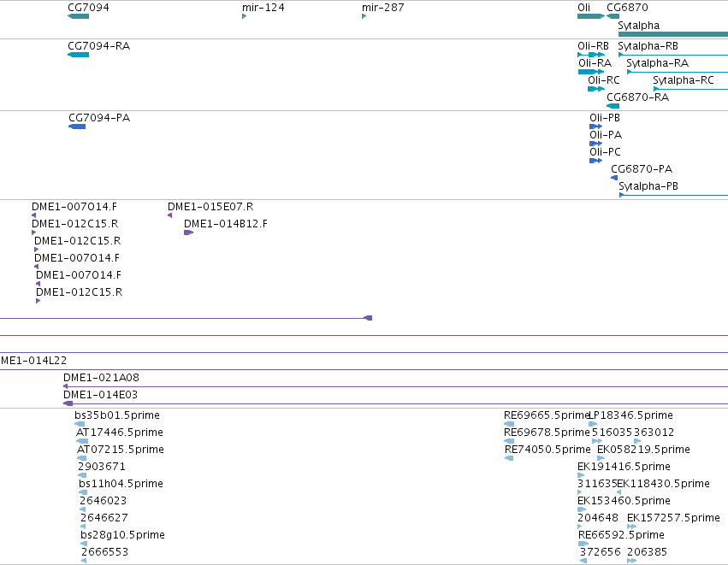
Task: Click the Oli-PB protein label
Action: pyautogui.click(x=605, y=118)
